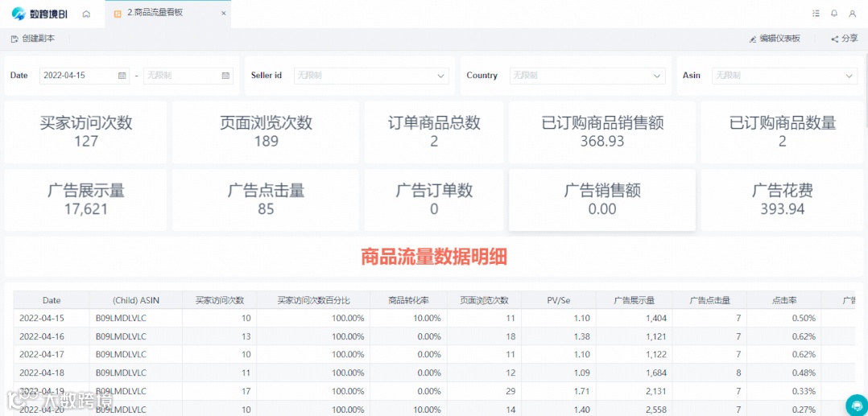Viewport: 868px width, 416px height.
Task: Sort by 买家访问次数 column header
Action: 219,300
